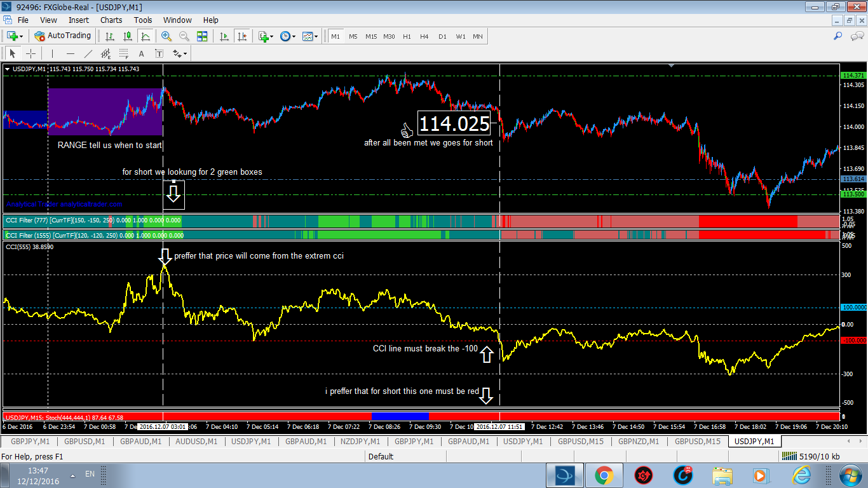This screenshot has height=488, width=868.
Task: Toggle the AutoTrading button
Action: click(63, 36)
